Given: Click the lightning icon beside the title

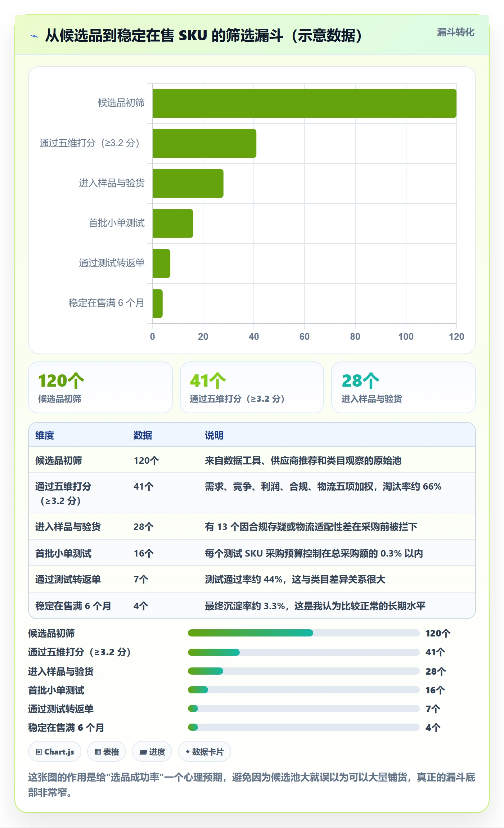Looking at the screenshot, I should coord(34,36).
